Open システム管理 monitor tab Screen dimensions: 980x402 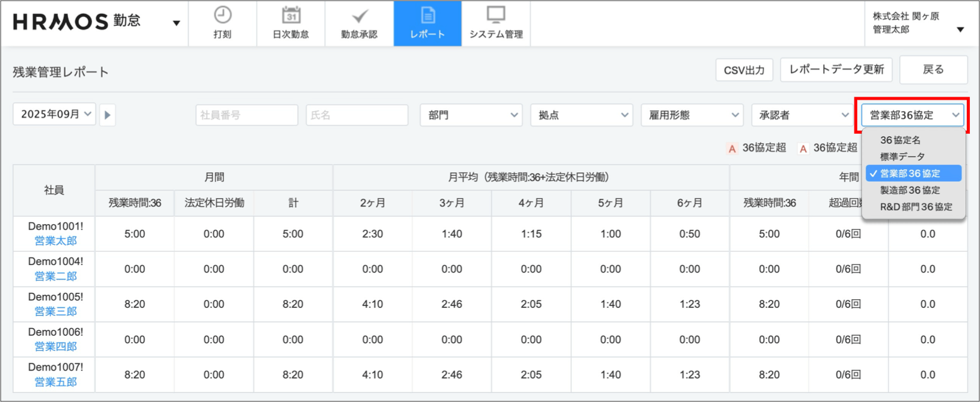pos(496,23)
